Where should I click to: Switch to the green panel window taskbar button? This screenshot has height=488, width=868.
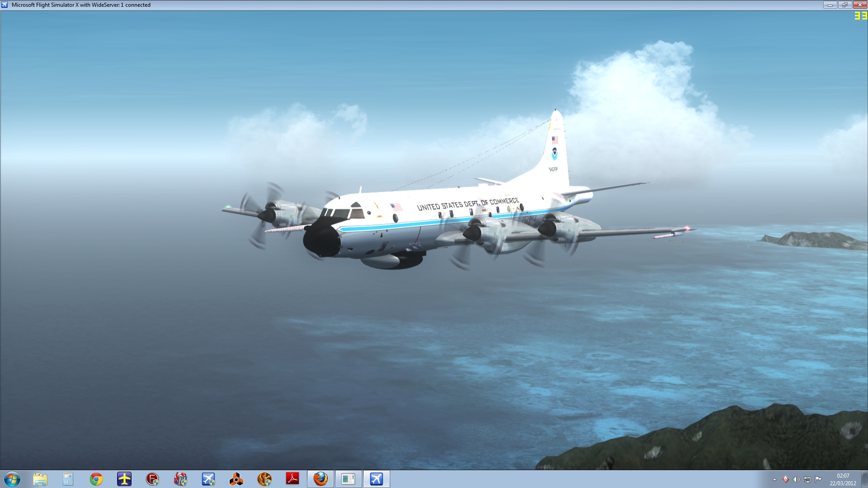pos(349,479)
